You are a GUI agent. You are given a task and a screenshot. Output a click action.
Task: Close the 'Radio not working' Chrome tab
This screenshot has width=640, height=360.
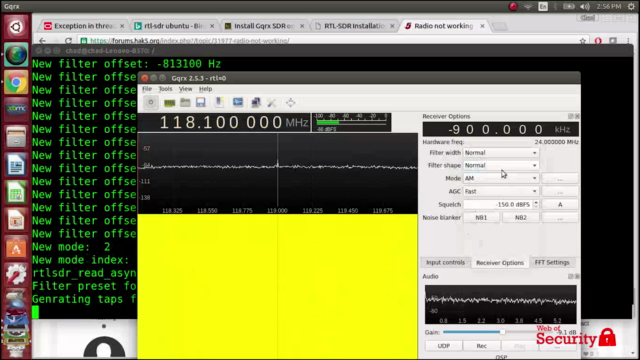pyautogui.click(x=482, y=26)
